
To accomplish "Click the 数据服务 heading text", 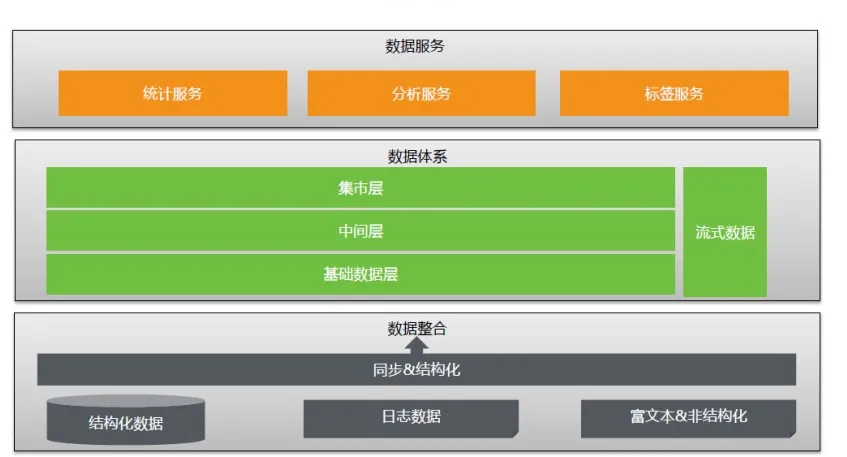I will click(415, 46).
